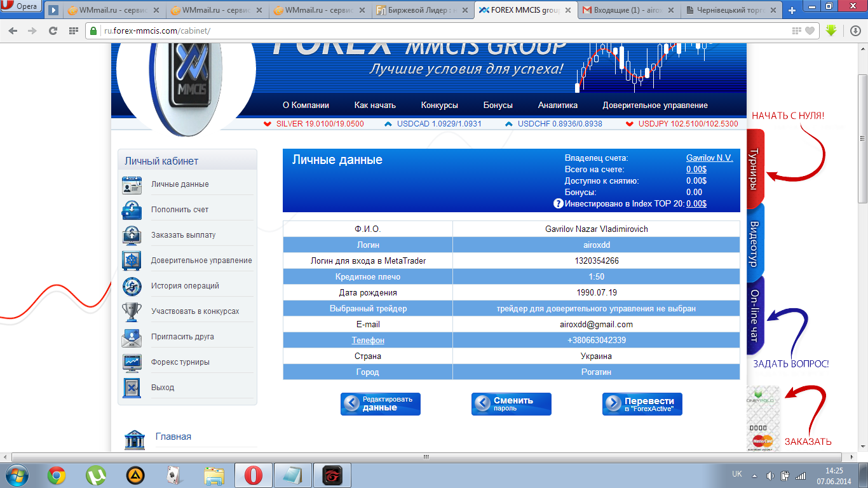The width and height of the screenshot is (868, 488).
Task: Open О Компании menu item
Action: 306,105
